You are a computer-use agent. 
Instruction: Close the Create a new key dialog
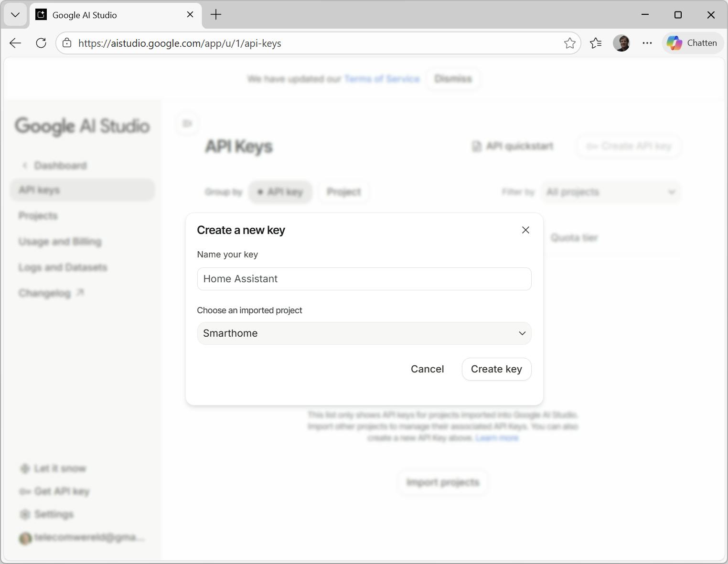pos(525,230)
